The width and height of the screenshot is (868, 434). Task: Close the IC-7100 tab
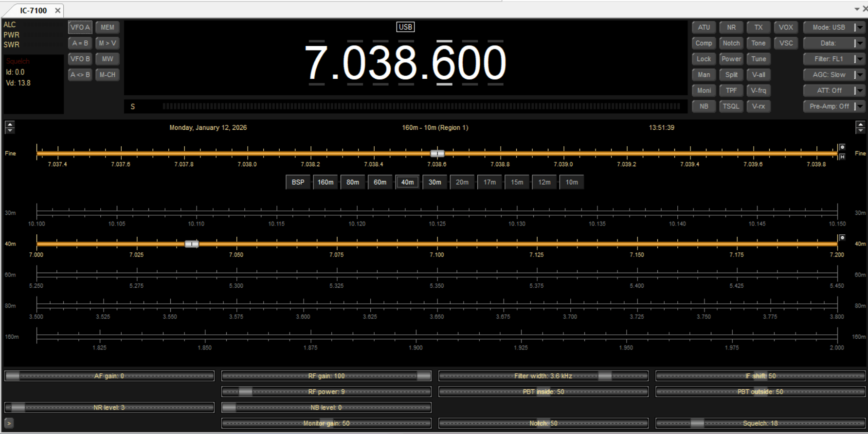[x=57, y=10]
